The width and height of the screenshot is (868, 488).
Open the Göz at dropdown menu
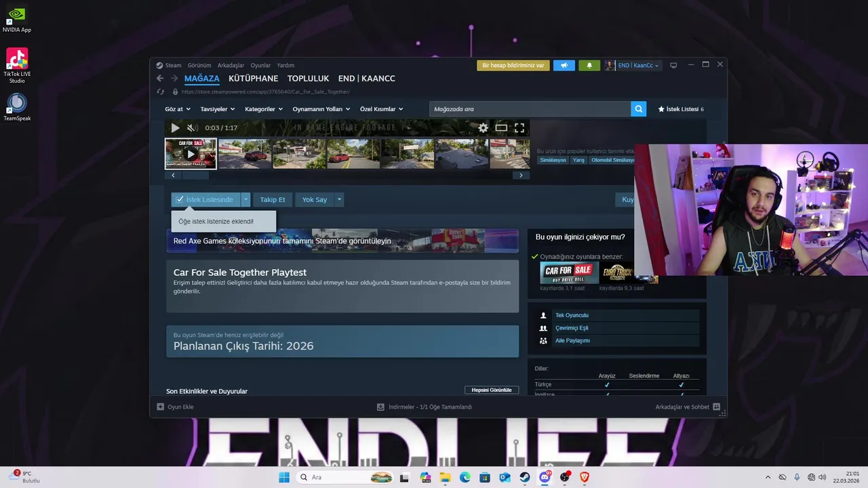[178, 109]
